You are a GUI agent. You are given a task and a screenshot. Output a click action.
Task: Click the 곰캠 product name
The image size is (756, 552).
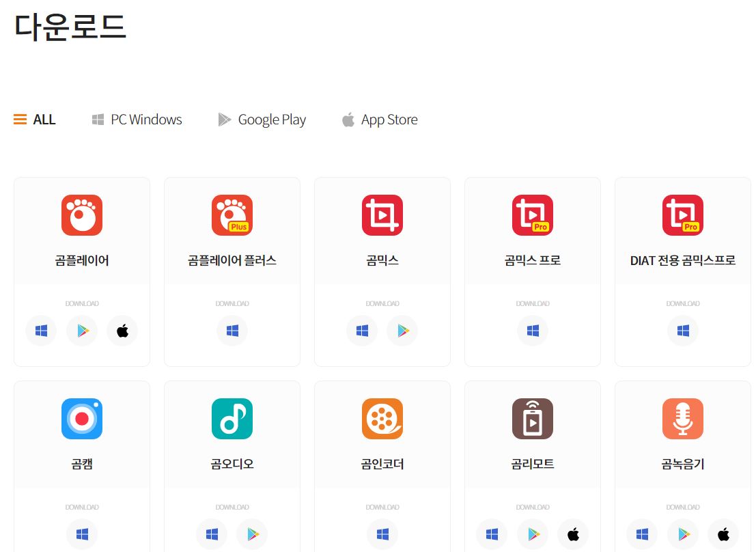pyautogui.click(x=82, y=464)
